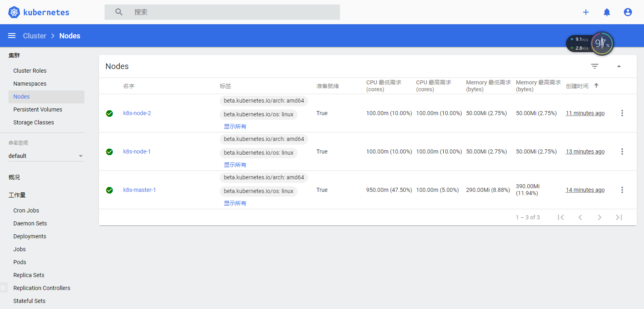Click the green status icon for k8s-master-1
Screen dimensions: 644x309
coord(109,190)
